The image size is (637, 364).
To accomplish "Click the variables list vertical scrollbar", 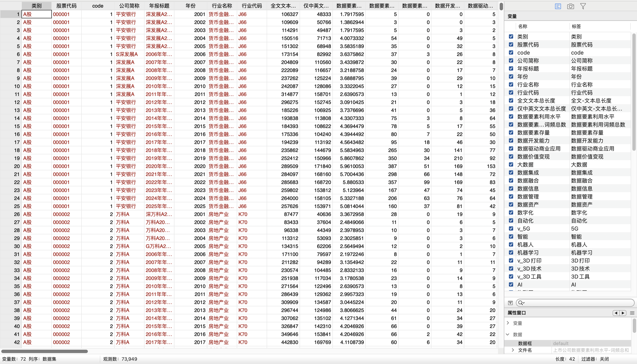I will click(x=634, y=92).
